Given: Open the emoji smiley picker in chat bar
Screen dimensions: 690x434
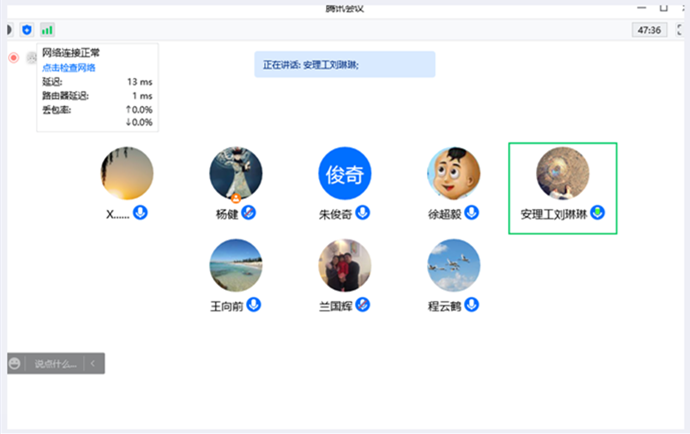Looking at the screenshot, I should [x=15, y=364].
